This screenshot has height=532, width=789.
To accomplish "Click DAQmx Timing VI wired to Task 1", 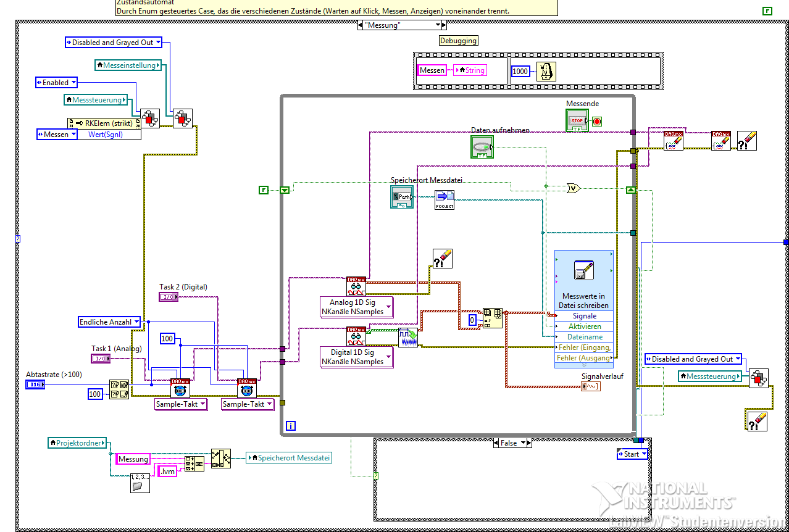I will click(x=180, y=388).
